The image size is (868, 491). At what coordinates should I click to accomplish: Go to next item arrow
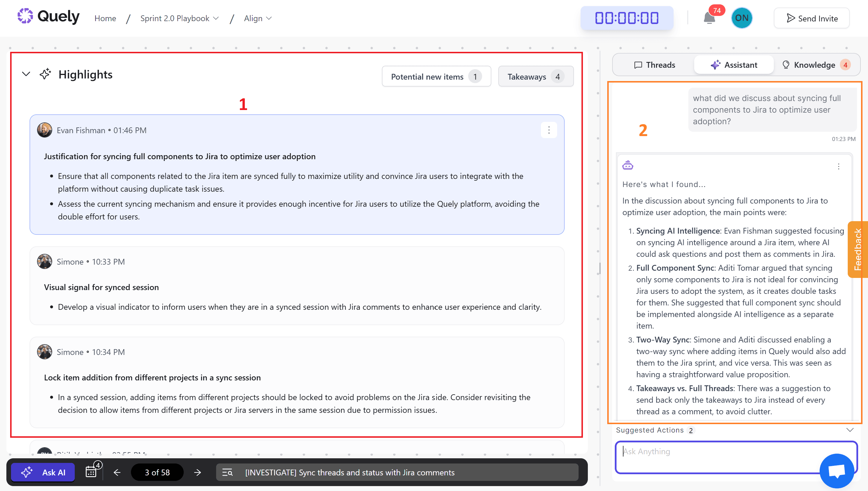point(198,472)
